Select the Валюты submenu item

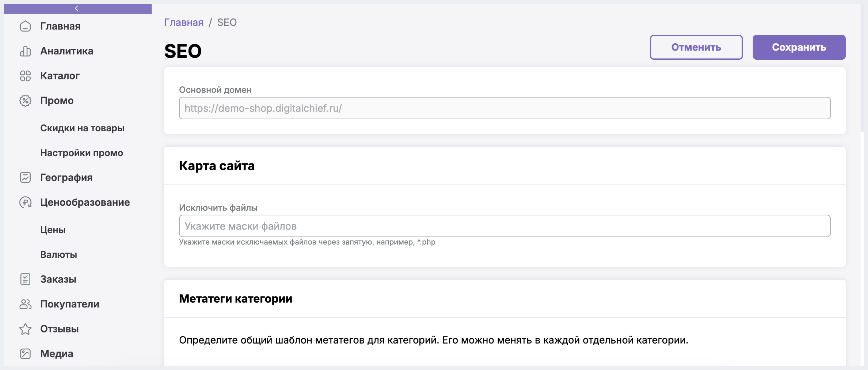58,255
